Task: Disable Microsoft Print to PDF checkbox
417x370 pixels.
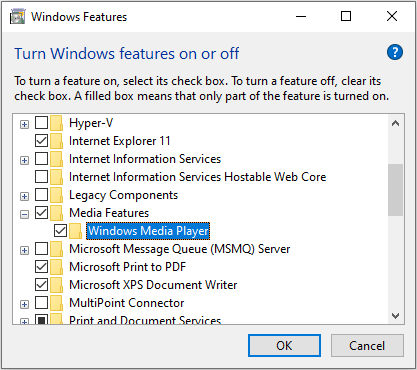Action: click(41, 267)
